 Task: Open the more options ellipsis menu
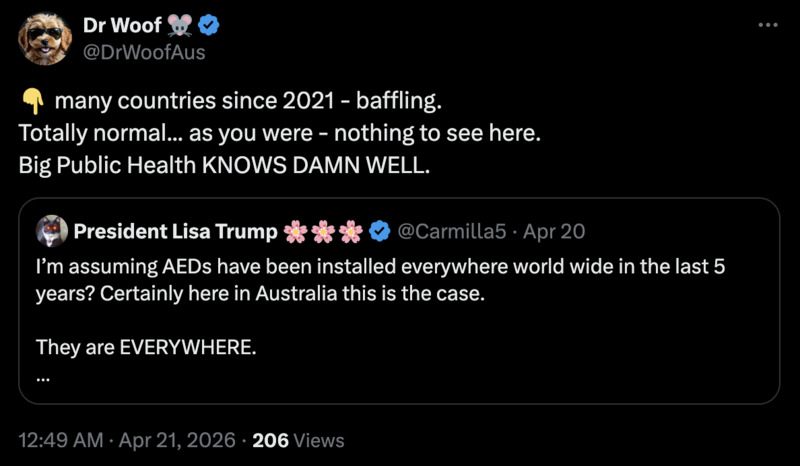click(x=767, y=25)
